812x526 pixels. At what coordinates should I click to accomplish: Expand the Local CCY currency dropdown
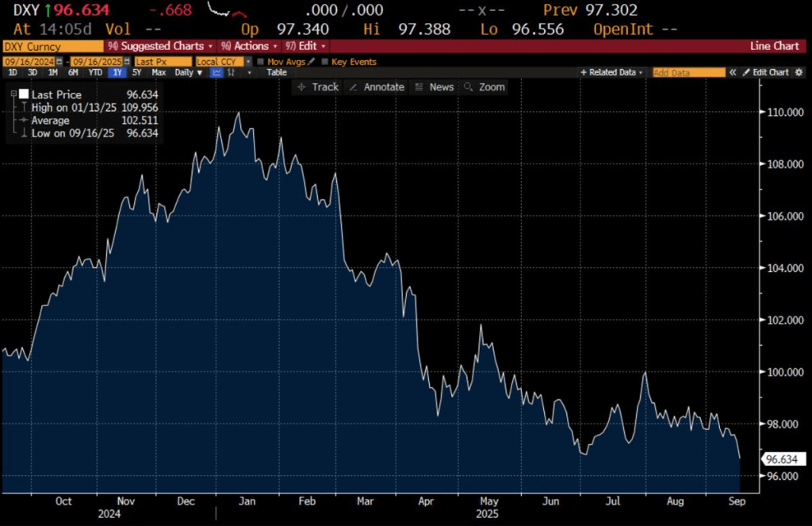click(x=247, y=61)
